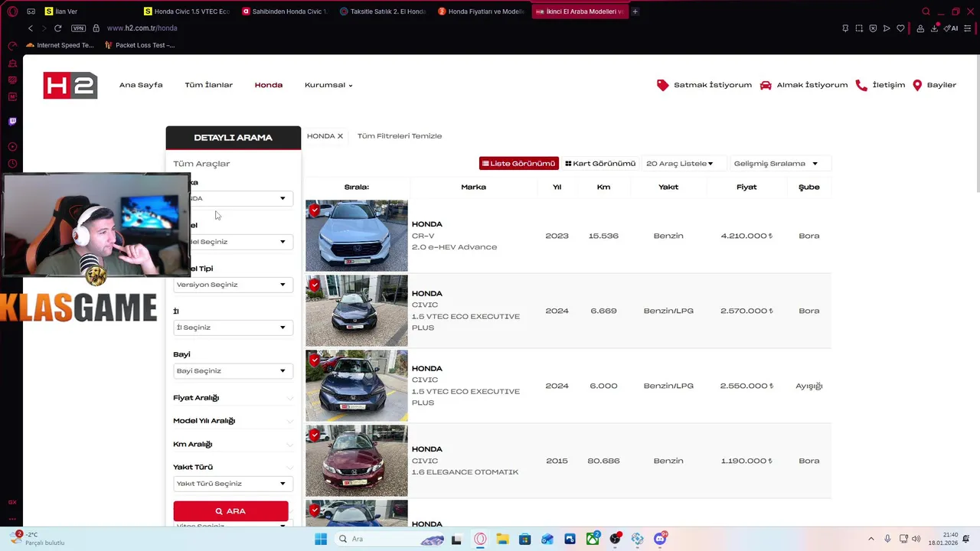Sort table by Km column
The width and height of the screenshot is (980, 551).
pos(603,187)
